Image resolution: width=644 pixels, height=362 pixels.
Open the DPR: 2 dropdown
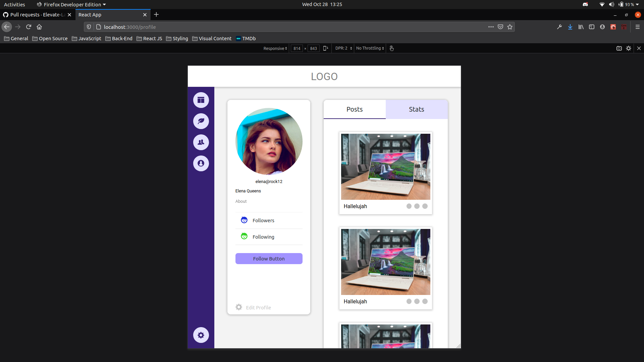(342, 48)
